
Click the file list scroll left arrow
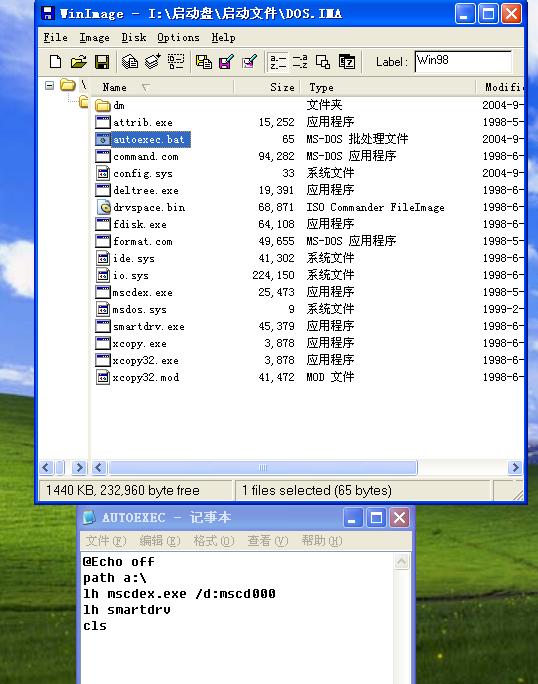pos(99,468)
